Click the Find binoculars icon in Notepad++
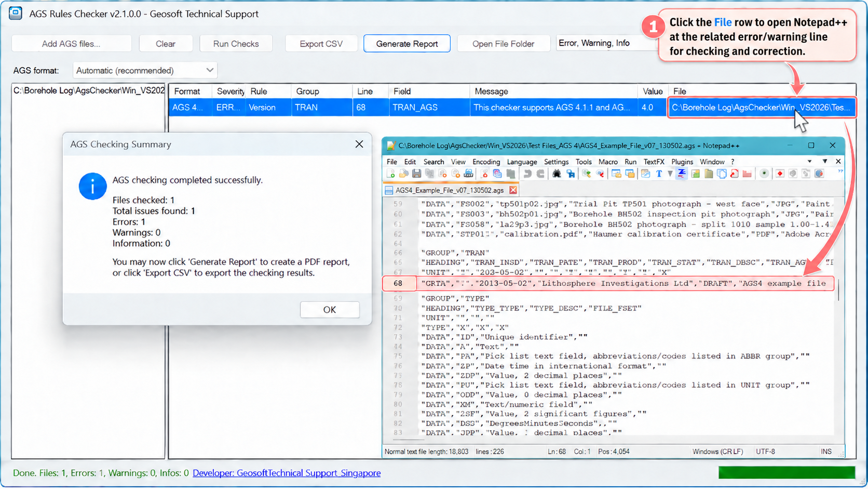Viewport: 868px width, 489px height. point(557,174)
